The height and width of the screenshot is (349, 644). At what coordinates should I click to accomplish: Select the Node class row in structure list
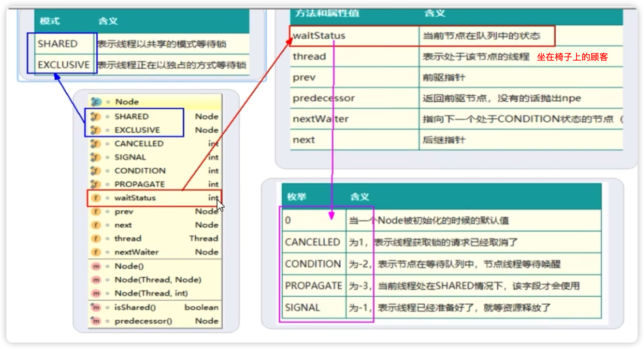pyautogui.click(x=155, y=102)
